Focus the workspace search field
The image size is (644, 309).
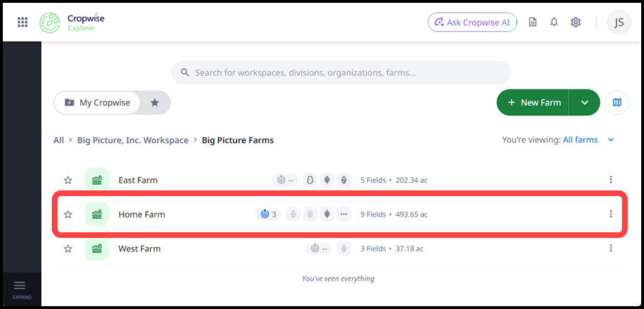coord(341,73)
